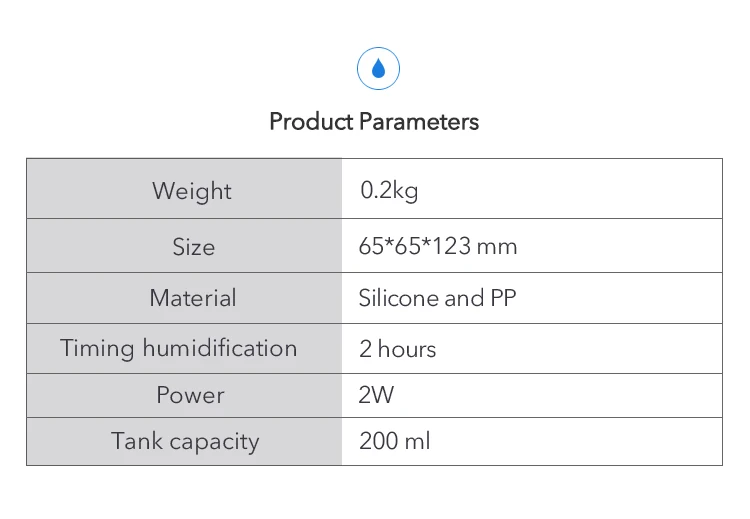
Task: Select the Product Parameters heading
Action: 374,121
